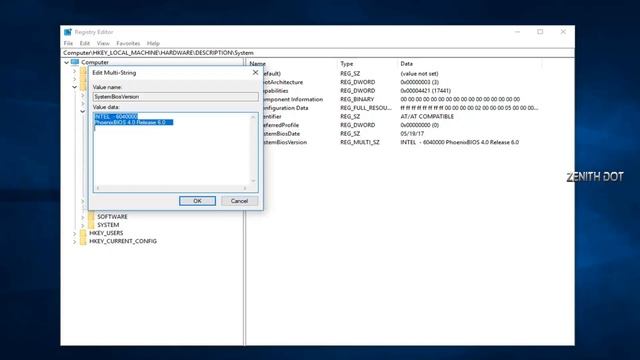Select the Configuration Data value name
The height and width of the screenshot is (360, 640).
[x=286, y=108]
